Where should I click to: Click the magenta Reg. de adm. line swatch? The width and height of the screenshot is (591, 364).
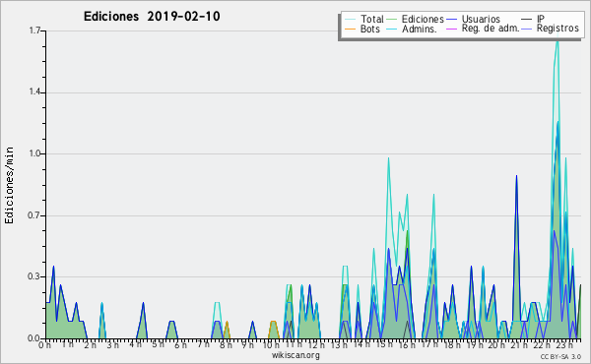451,29
